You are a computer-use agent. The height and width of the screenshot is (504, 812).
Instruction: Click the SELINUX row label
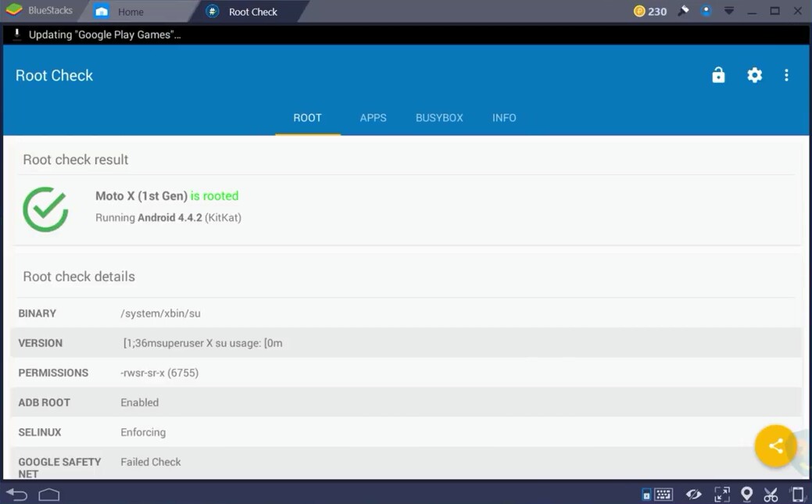tap(40, 432)
